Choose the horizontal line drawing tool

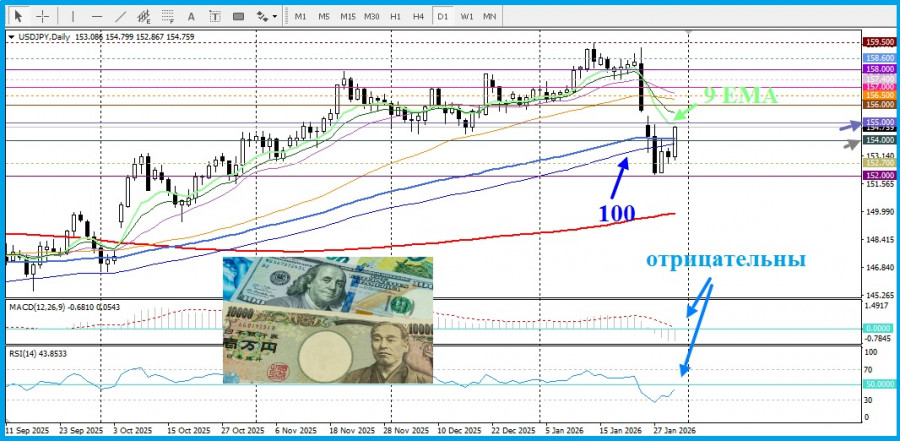coord(97,16)
